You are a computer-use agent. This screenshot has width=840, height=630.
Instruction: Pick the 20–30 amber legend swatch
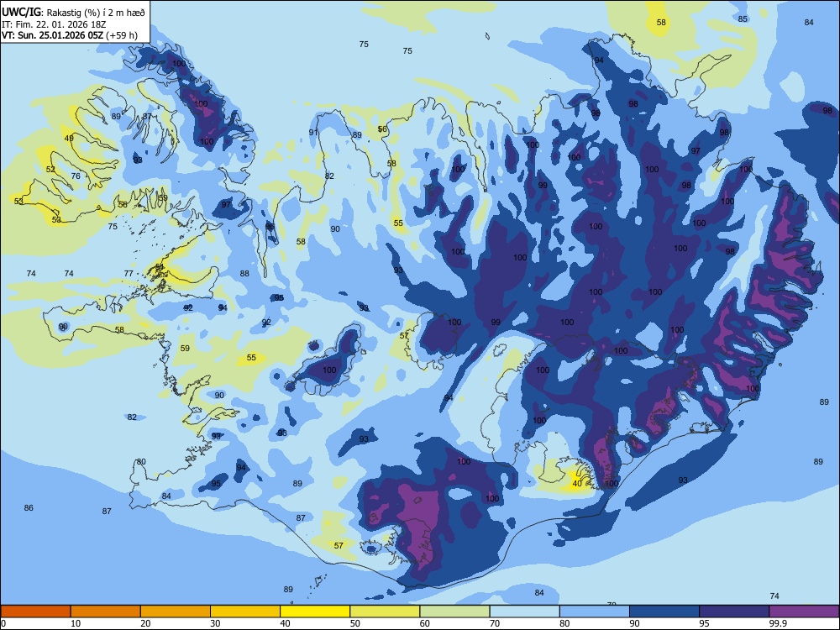coord(176,612)
